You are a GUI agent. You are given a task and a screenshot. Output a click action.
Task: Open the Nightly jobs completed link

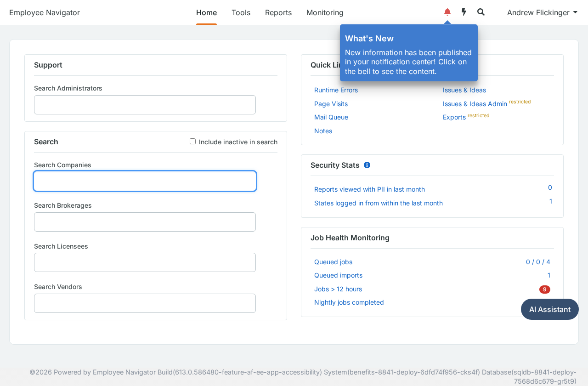point(349,302)
